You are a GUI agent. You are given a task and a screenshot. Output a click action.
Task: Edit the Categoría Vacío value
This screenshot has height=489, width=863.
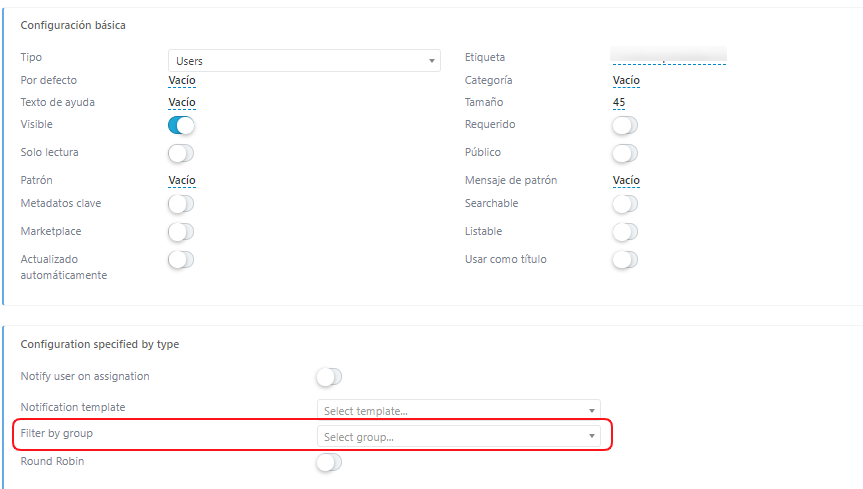(626, 80)
